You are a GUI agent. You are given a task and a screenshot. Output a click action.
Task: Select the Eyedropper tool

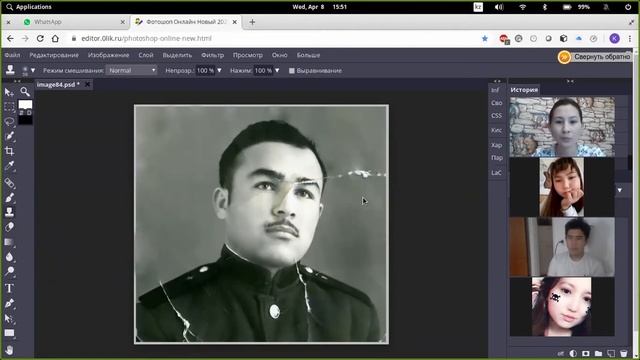pyautogui.click(x=9, y=165)
